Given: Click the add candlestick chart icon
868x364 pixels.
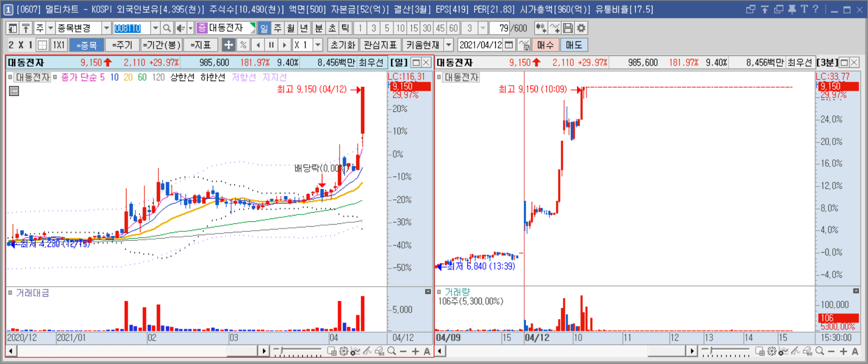Looking at the screenshot, I should [541, 28].
